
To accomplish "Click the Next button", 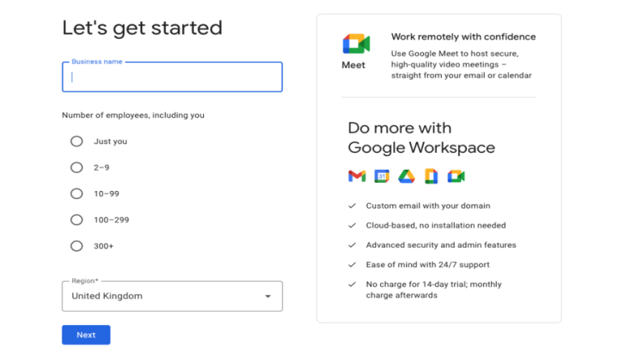I will click(x=86, y=335).
